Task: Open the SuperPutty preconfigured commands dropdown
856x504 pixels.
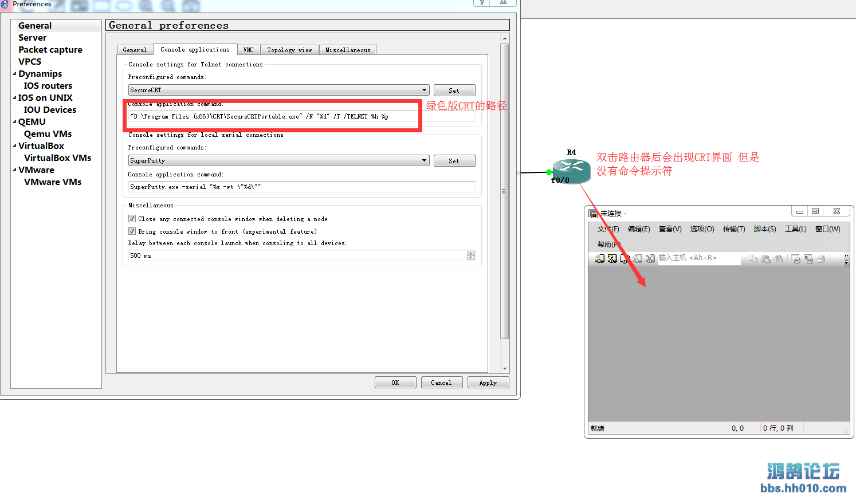Action: [x=425, y=160]
